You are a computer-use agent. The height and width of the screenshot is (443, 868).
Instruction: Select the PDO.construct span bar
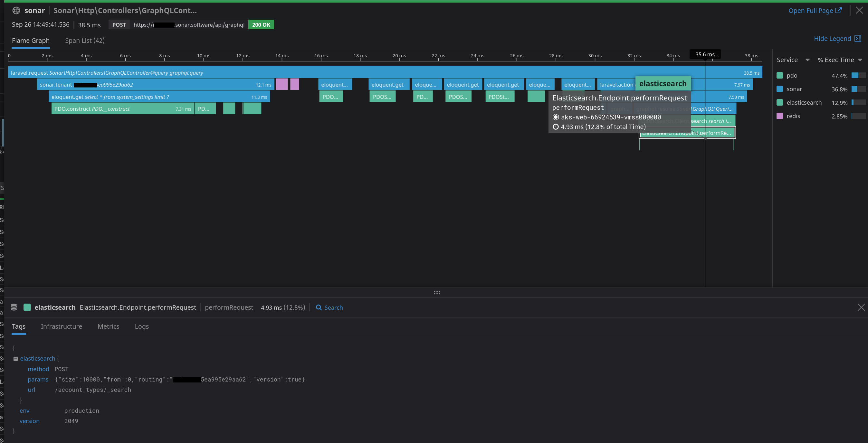click(x=123, y=109)
